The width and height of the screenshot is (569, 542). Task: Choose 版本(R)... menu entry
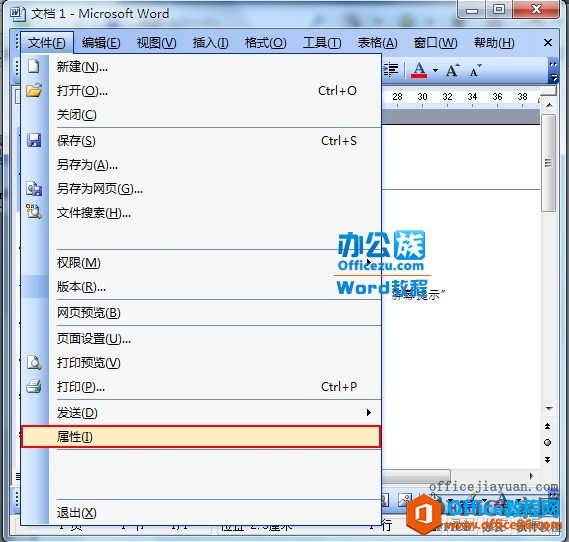(201, 287)
